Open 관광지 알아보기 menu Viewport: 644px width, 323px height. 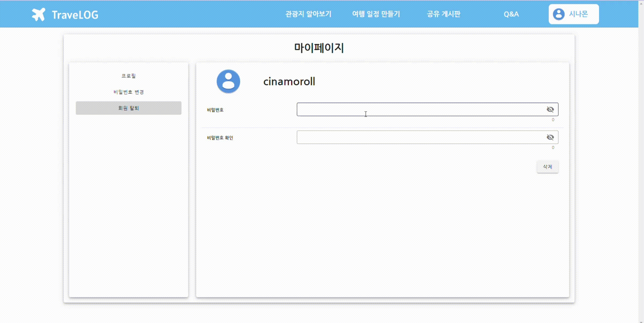(x=308, y=14)
